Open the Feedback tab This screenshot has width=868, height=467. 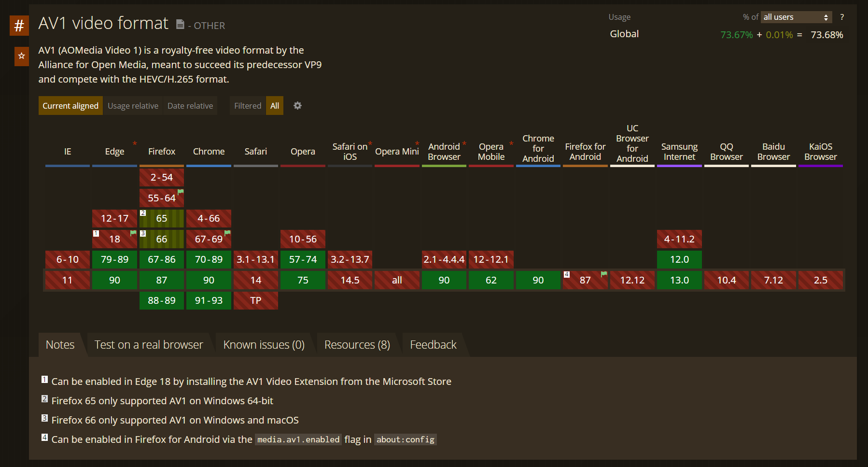coord(433,345)
